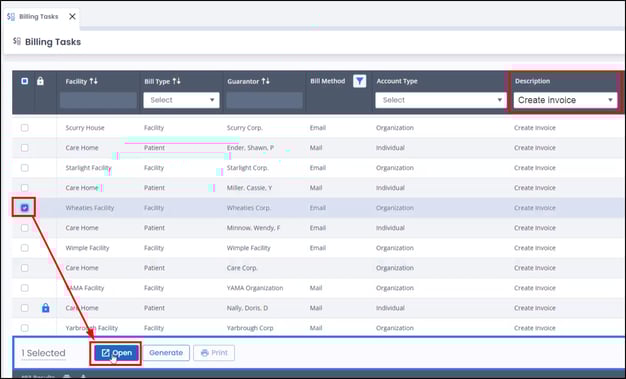Click the 1 Selected label
Image resolution: width=626 pixels, height=379 pixels.
(x=43, y=353)
